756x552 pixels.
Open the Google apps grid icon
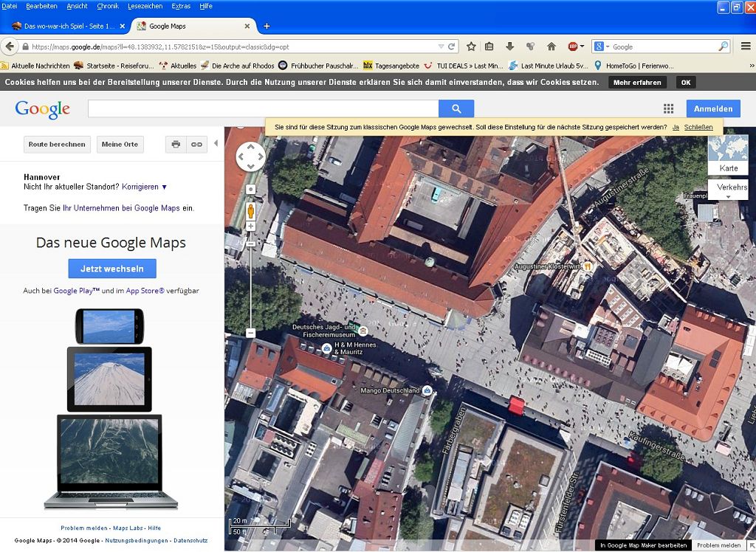click(x=668, y=108)
